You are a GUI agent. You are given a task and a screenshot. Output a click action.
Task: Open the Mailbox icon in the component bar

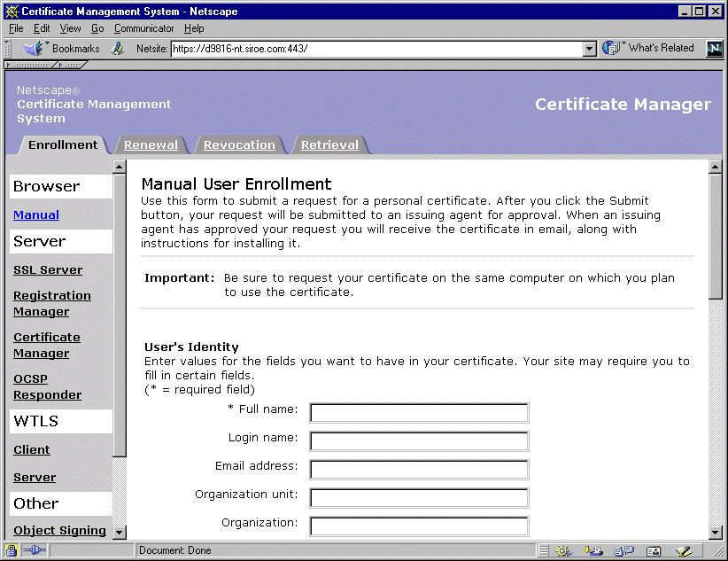(593, 550)
